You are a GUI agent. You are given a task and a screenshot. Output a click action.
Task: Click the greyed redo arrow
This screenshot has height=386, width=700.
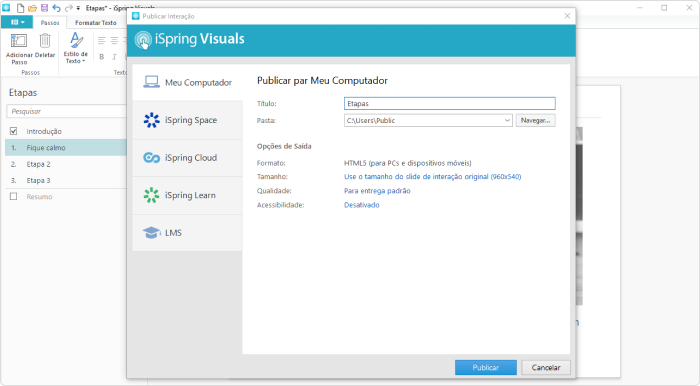[x=68, y=8]
